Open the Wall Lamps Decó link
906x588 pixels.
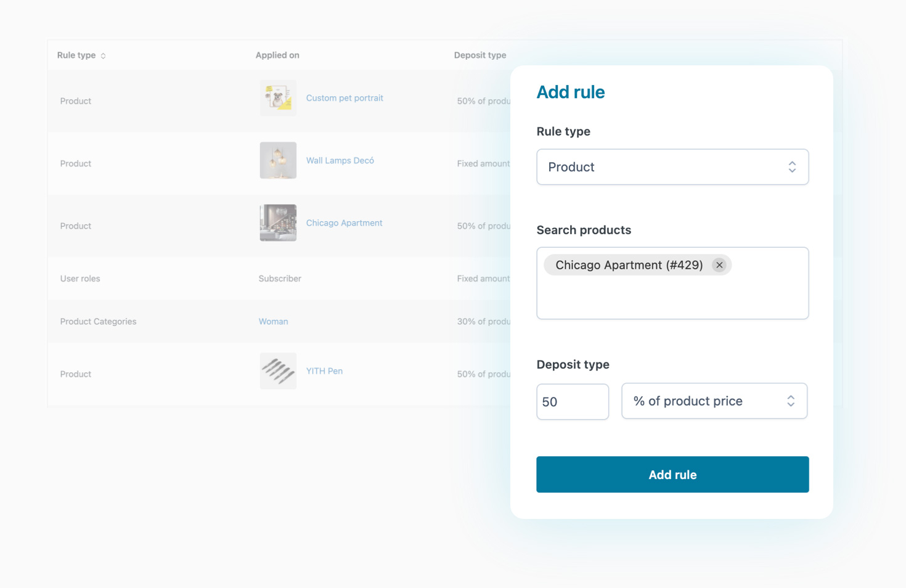[x=340, y=161]
